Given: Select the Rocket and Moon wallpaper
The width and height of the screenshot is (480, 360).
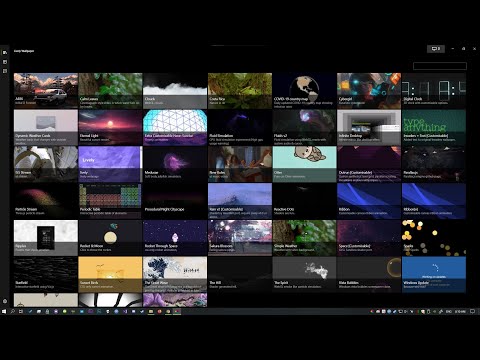Looking at the screenshot, I should point(110,238).
